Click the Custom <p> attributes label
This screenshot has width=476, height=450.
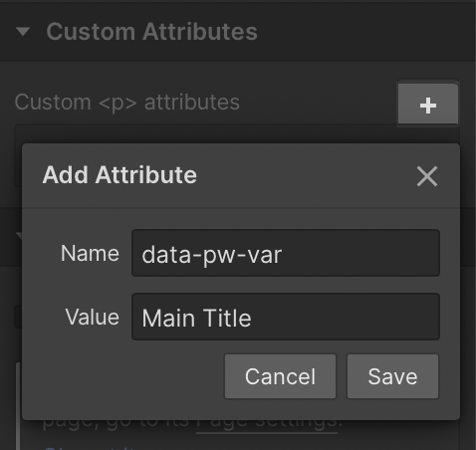(x=127, y=102)
